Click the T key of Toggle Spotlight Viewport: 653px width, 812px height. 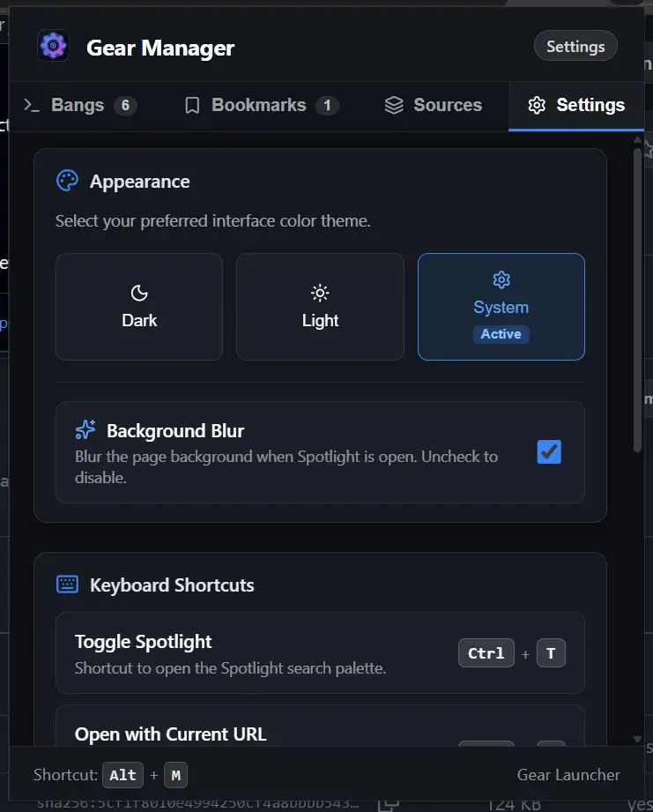tap(551, 653)
